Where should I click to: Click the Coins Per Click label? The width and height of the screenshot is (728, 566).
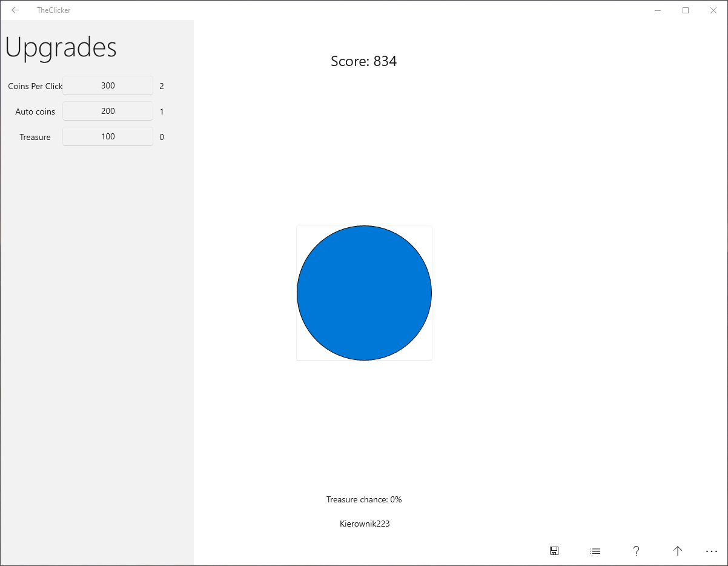[35, 86]
